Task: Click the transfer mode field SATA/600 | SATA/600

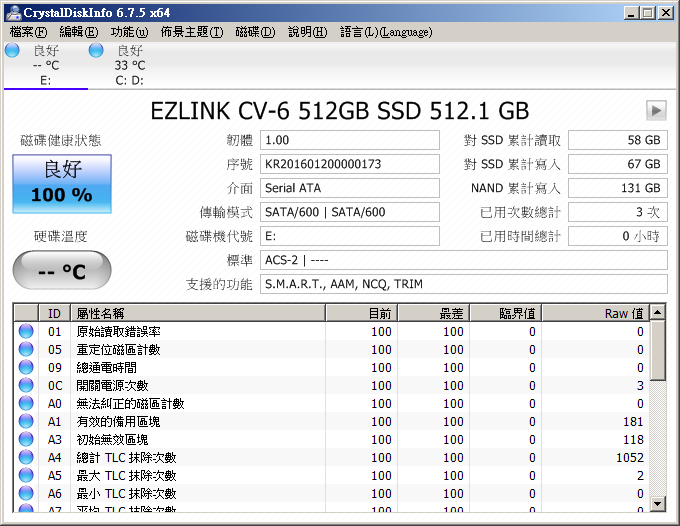Action: tap(350, 212)
